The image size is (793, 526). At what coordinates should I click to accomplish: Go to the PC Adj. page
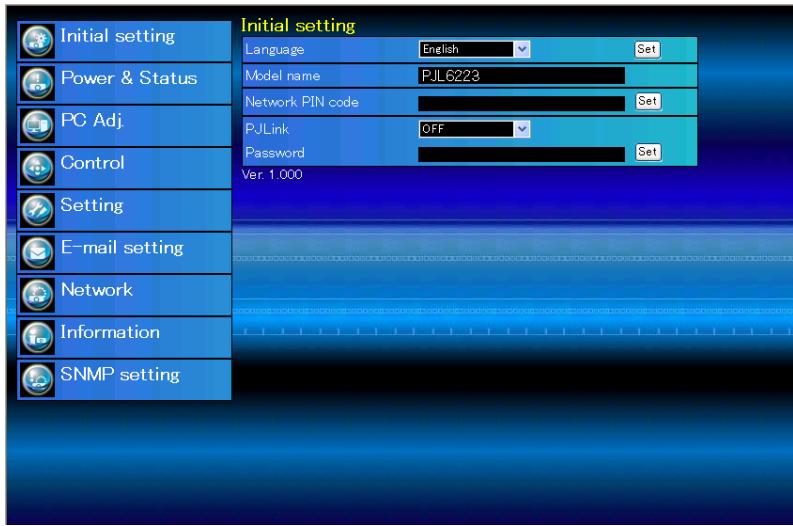(x=92, y=120)
